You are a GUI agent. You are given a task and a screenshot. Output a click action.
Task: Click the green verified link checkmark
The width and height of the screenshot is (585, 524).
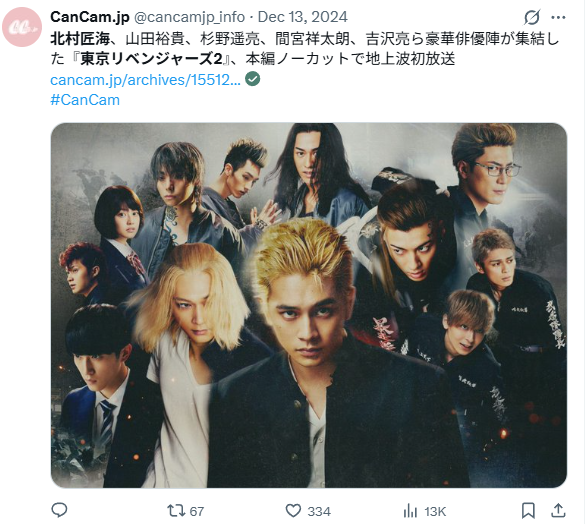click(x=253, y=79)
